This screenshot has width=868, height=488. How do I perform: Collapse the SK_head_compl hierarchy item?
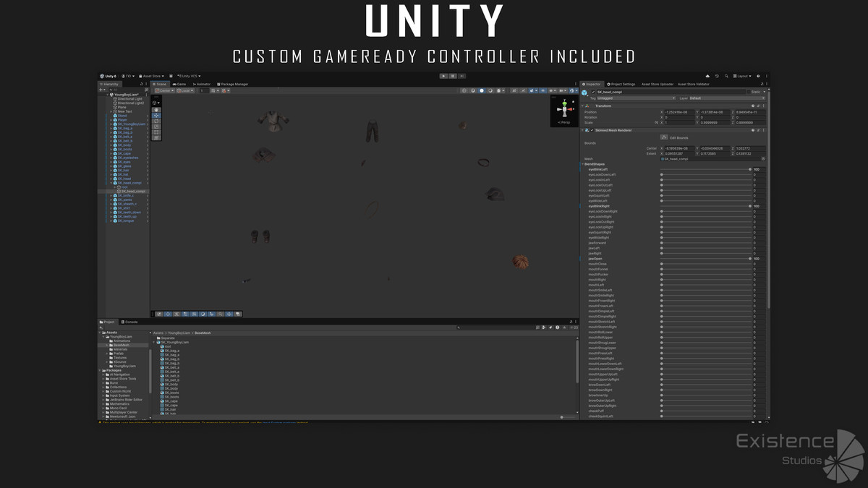tap(111, 183)
